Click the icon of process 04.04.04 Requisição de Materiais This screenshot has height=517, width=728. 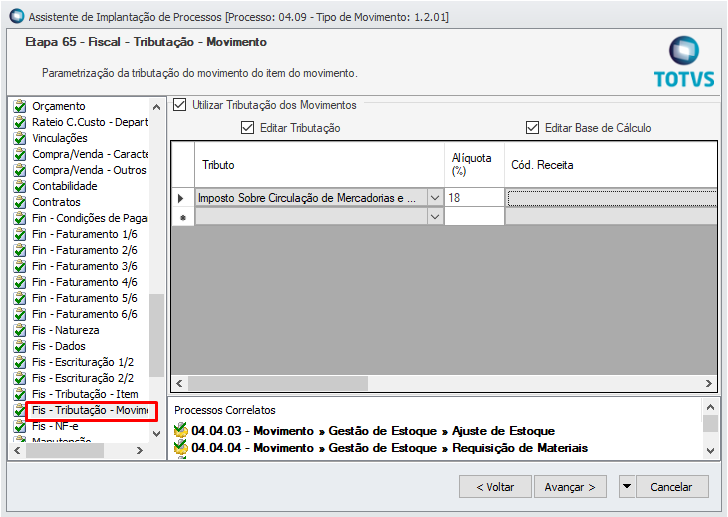pyautogui.click(x=181, y=448)
